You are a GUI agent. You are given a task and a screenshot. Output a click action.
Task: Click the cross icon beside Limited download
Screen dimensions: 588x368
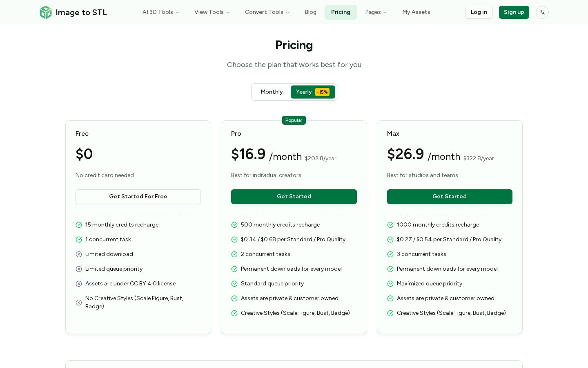79,254
